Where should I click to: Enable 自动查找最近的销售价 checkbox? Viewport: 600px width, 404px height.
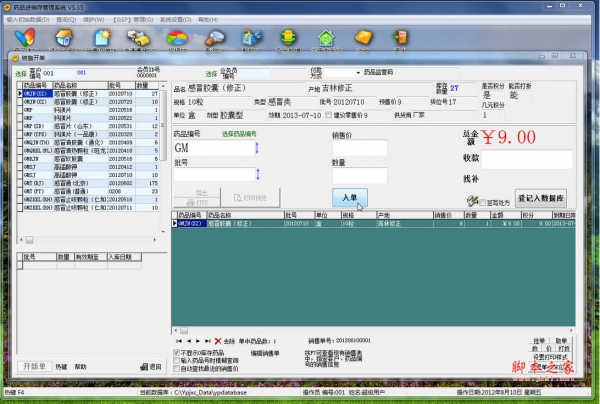[x=177, y=369]
